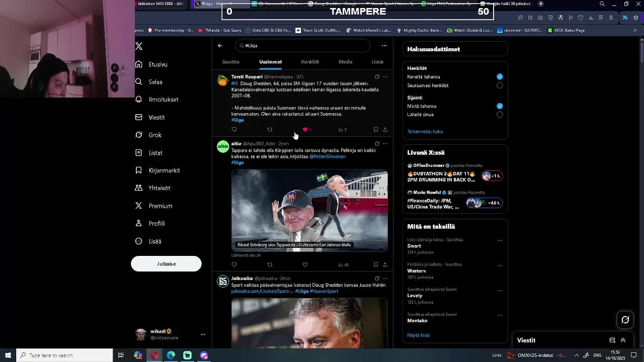Open Windows Start menu
This screenshot has width=644, height=362.
pos(8,355)
